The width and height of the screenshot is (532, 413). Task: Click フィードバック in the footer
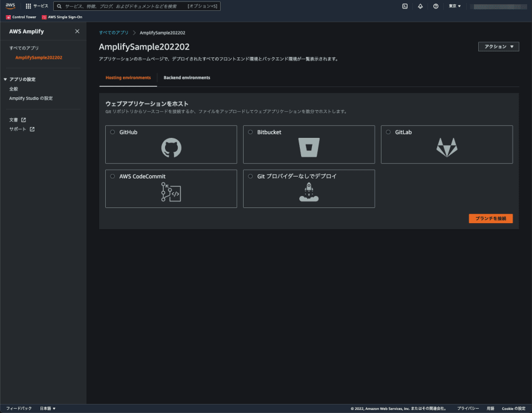pos(19,408)
